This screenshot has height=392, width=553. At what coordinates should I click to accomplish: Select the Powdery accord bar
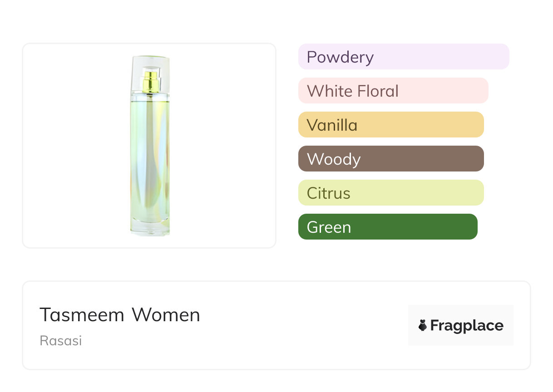click(x=403, y=57)
